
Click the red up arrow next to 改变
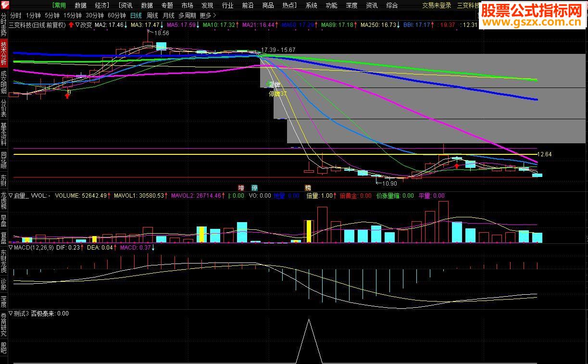[x=71, y=25]
